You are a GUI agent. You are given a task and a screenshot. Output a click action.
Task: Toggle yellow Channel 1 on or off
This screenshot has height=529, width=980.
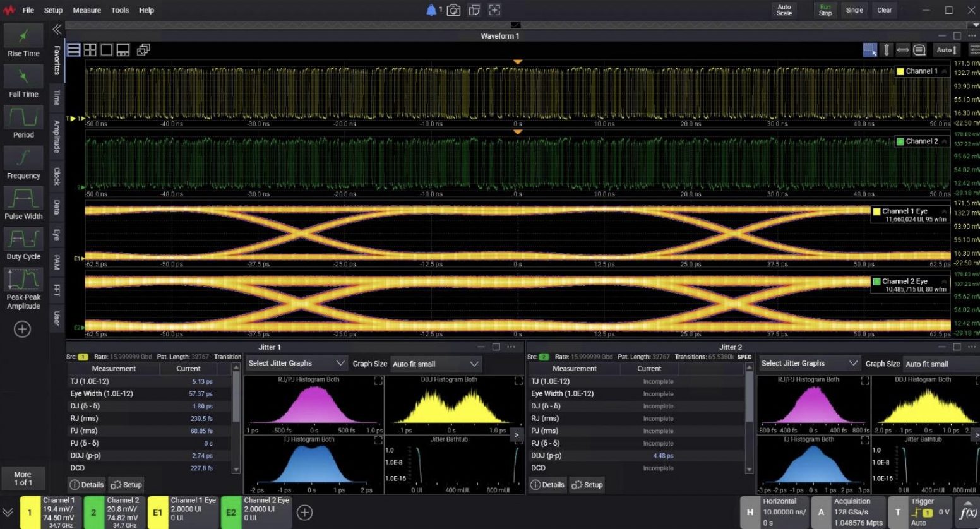[x=29, y=513]
